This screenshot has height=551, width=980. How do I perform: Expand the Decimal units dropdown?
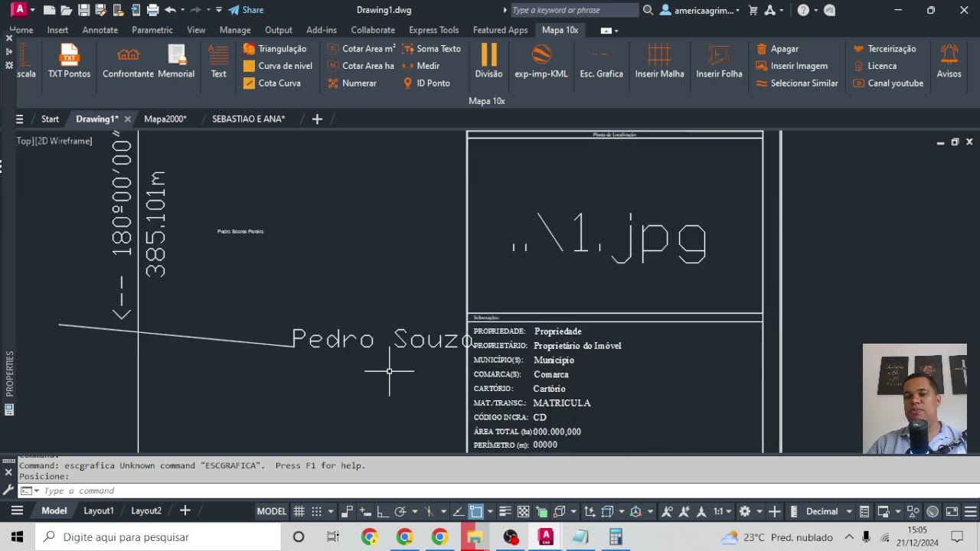pyautogui.click(x=849, y=511)
